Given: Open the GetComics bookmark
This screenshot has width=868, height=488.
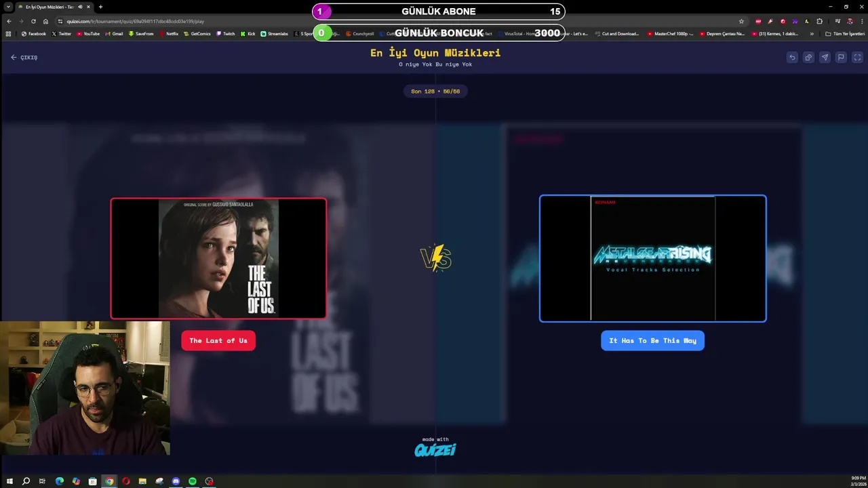Looking at the screenshot, I should pos(197,33).
